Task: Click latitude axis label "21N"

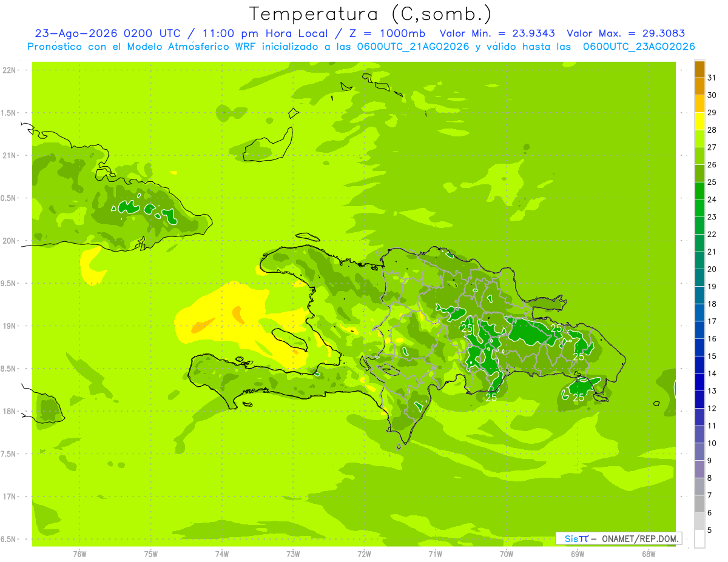Action: [9, 156]
